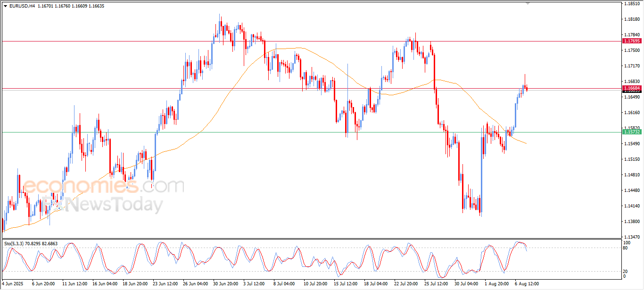This screenshot has width=644, height=290.
Task: Click price axis label 1.16830
Action: point(632,82)
